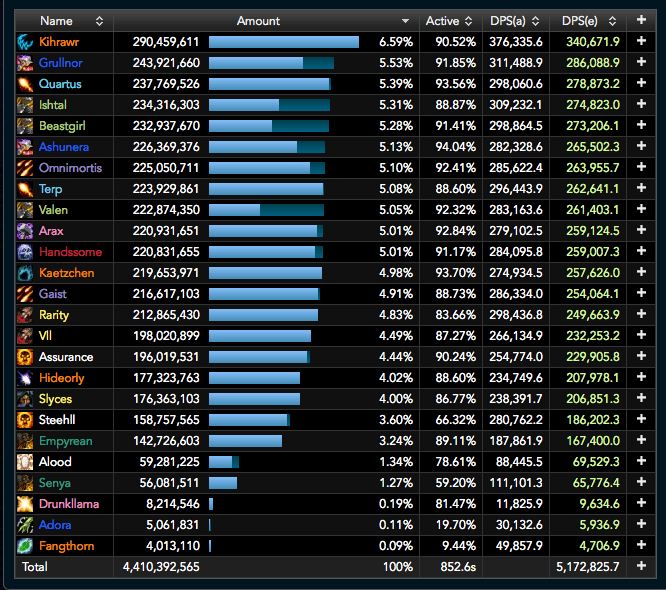666x590 pixels.
Task: Click the spec icon beside Assurance
Action: click(25, 357)
